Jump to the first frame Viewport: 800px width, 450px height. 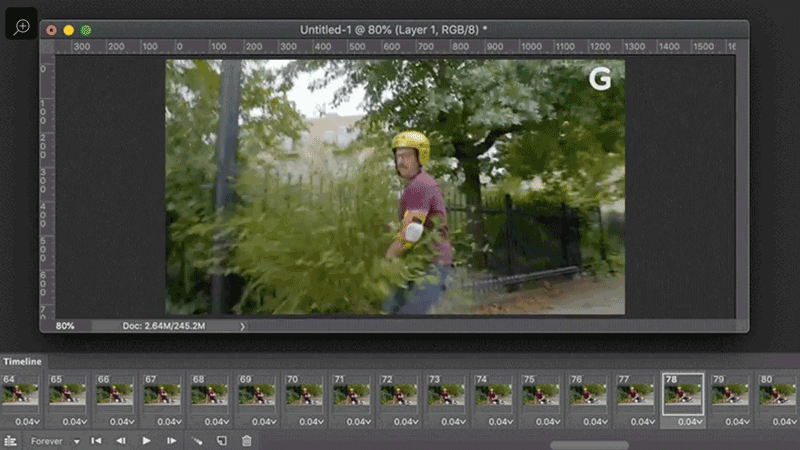tap(96, 440)
